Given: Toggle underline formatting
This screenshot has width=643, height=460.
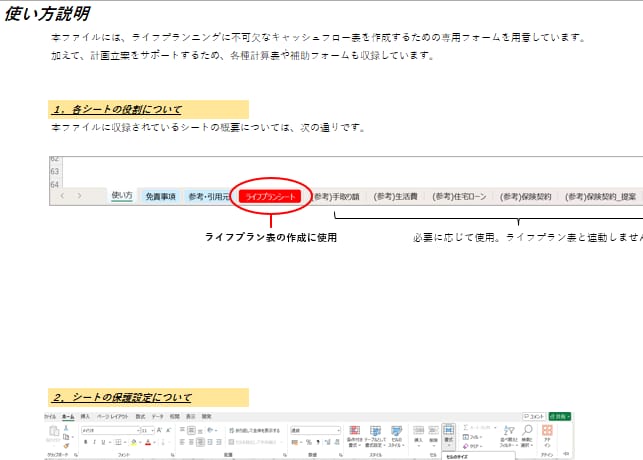Looking at the screenshot, I should [103, 442].
